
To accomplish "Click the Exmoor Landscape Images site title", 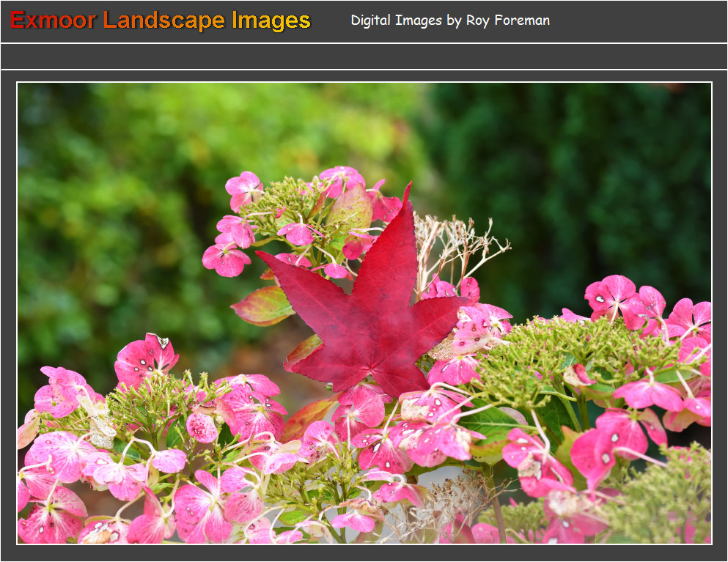I will pos(161,21).
